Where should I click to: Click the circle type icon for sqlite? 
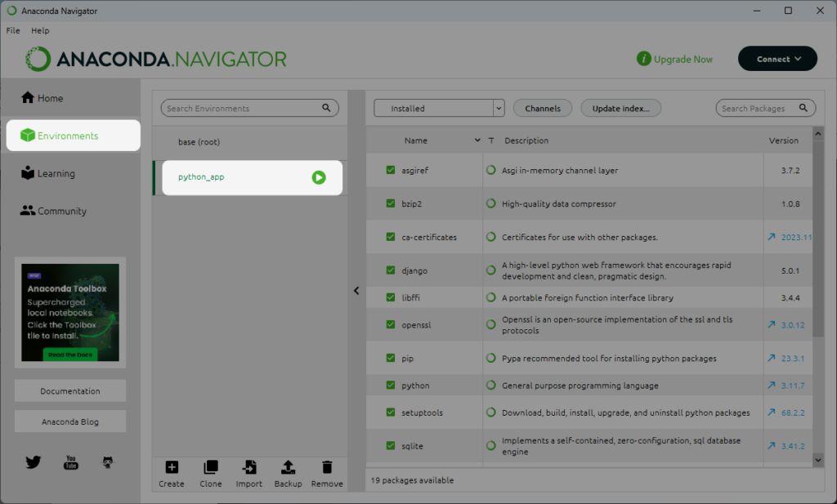(491, 446)
